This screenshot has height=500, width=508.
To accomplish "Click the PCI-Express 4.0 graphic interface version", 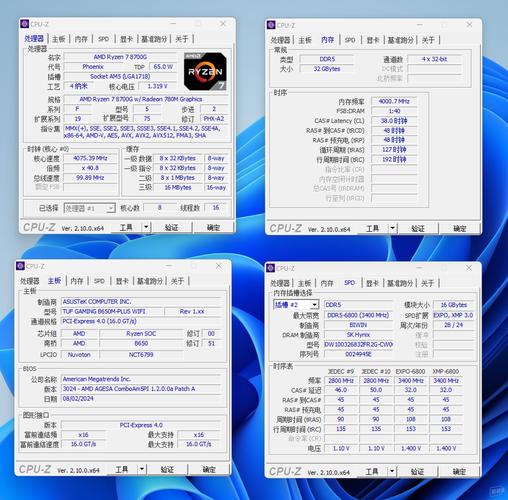I will [x=141, y=425].
